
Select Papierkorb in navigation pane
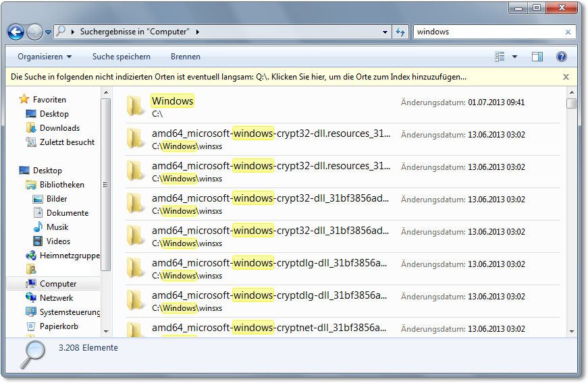point(59,326)
